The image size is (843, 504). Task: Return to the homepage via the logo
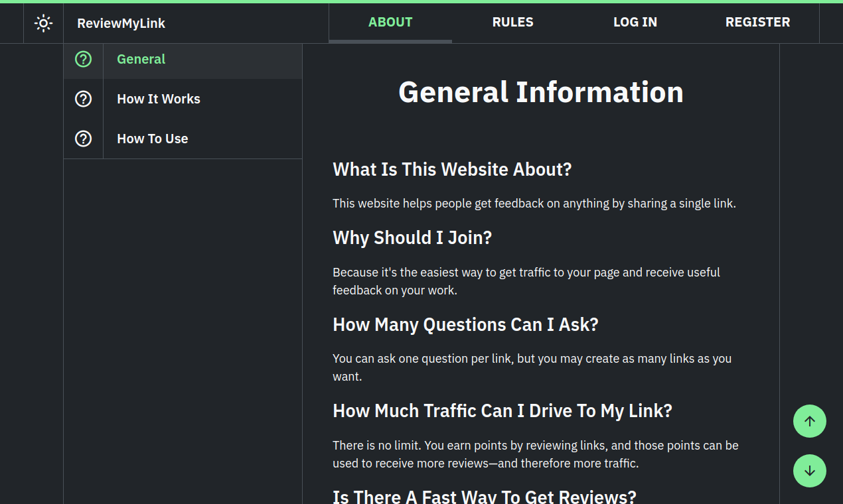[121, 23]
